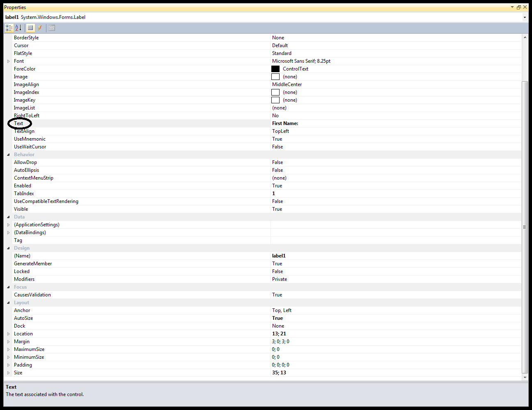Screen dimensions: 532x410
Task: Switch to Categorized view in Properties toolbar
Action: coord(9,28)
